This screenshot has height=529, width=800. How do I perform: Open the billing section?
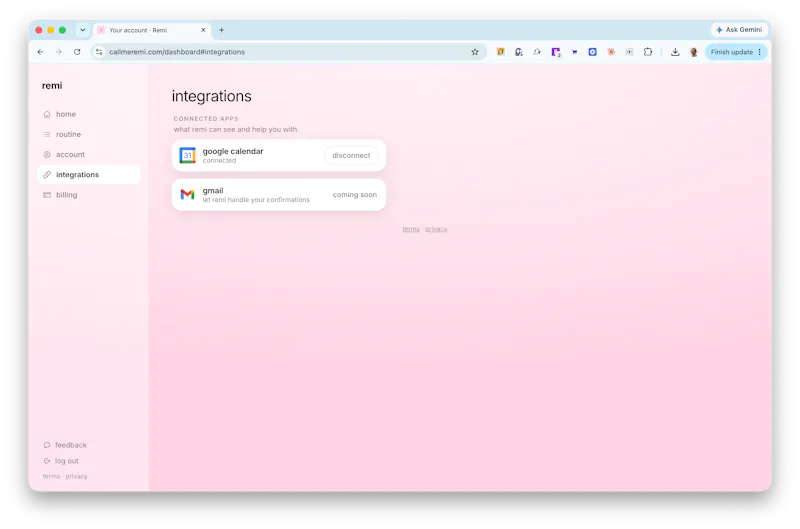(88, 195)
